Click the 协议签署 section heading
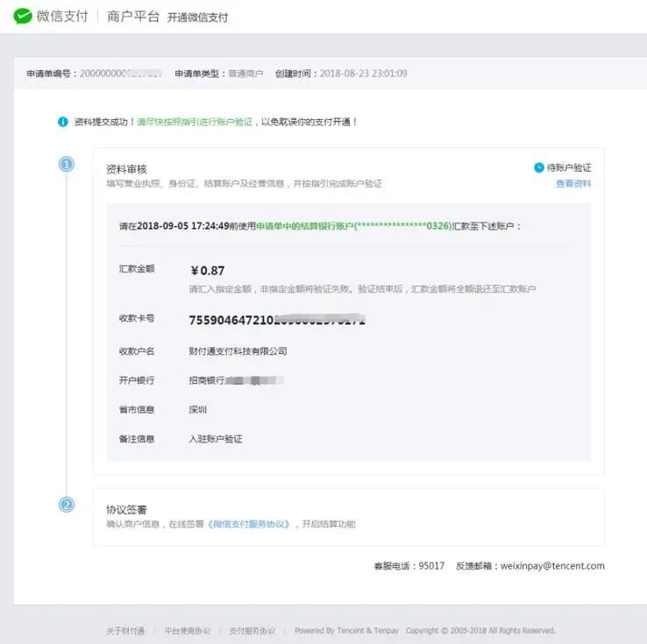647x644 pixels. [126, 509]
